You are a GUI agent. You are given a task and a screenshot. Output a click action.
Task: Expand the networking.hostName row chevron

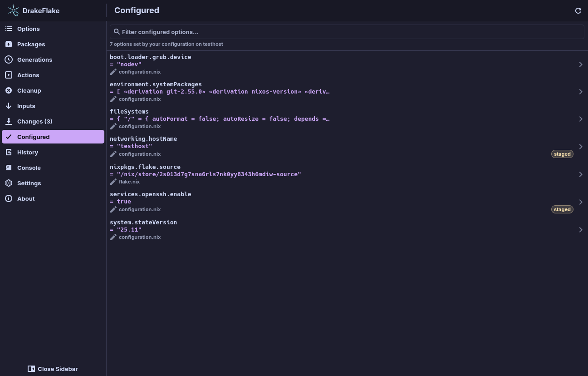tap(581, 147)
